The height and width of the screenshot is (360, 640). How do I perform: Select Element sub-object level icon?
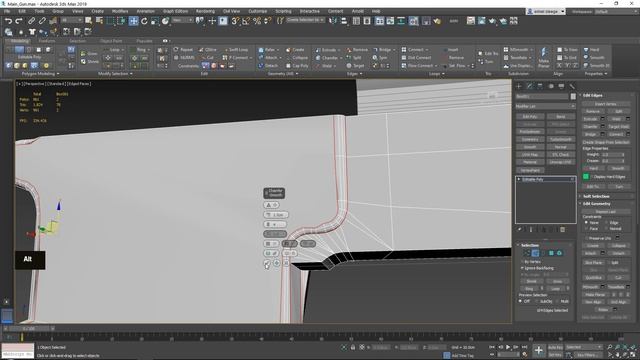tap(559, 253)
